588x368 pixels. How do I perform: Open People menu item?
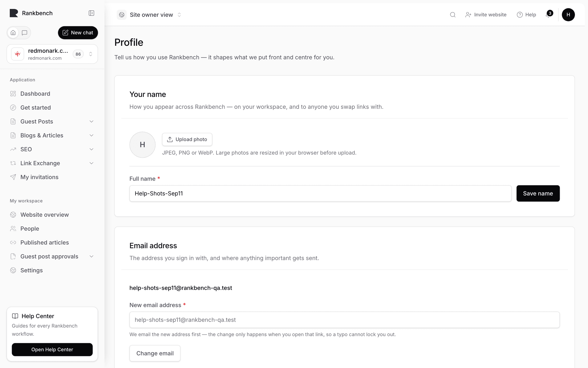(52, 229)
